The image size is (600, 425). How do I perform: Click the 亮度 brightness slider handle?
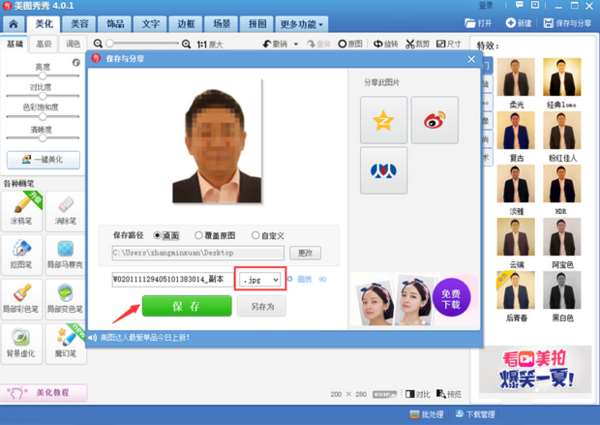[42, 76]
